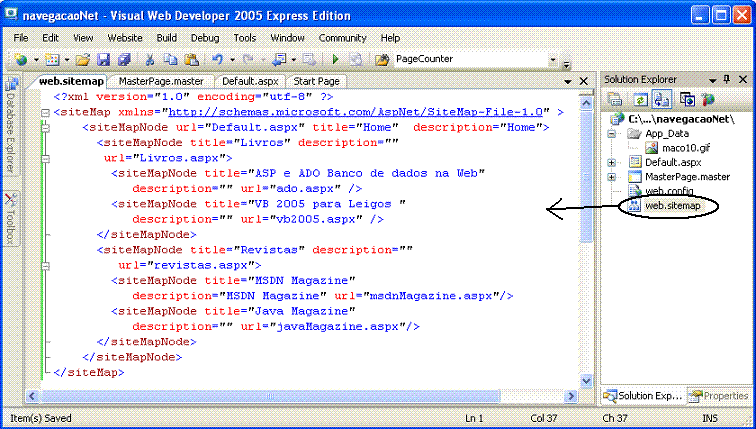
Task: Click the Paste clipboard icon
Action: [x=192, y=59]
